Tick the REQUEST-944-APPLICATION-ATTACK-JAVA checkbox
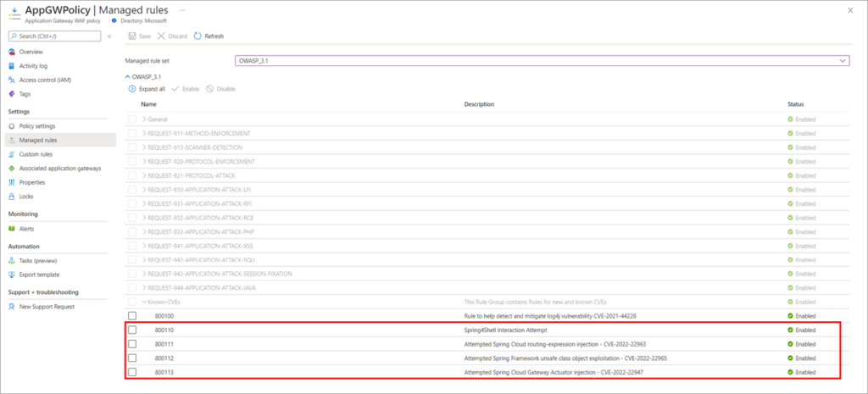The width and height of the screenshot is (868, 394). tap(132, 288)
